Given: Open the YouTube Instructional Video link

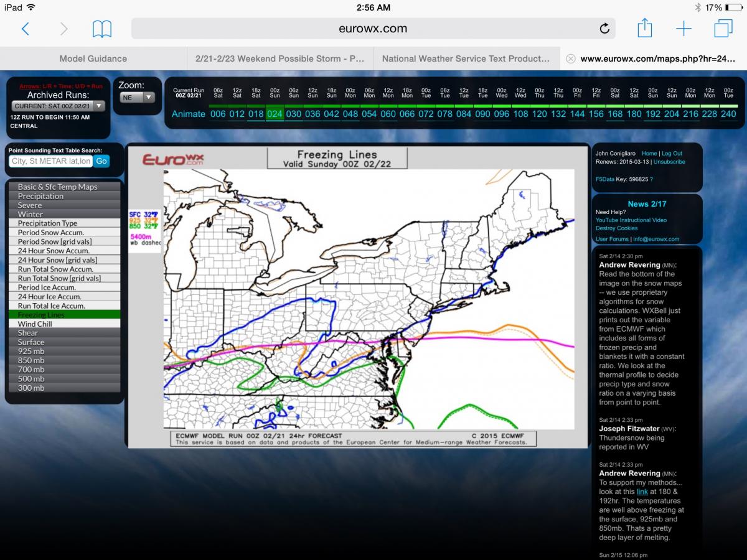Looking at the screenshot, I should point(631,220).
